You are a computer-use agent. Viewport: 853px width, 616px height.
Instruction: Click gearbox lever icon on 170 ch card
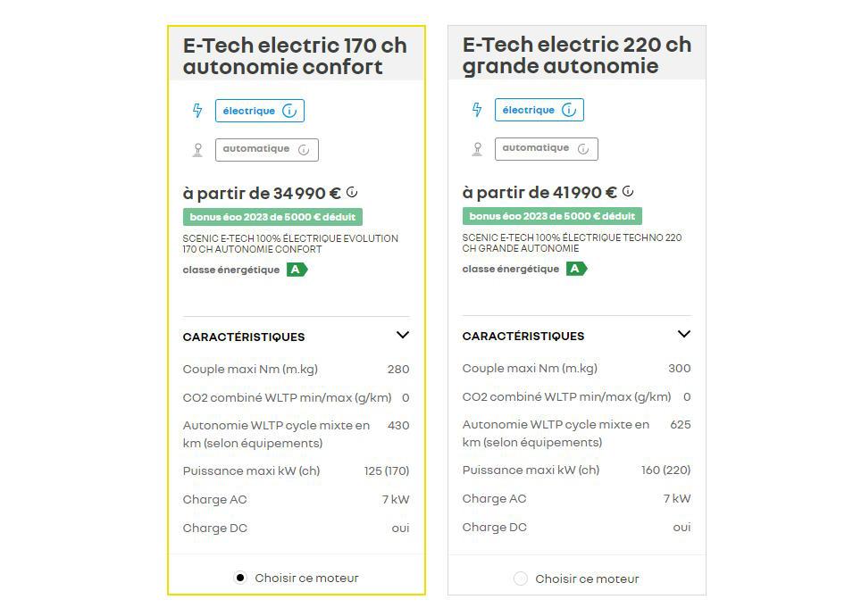click(197, 150)
